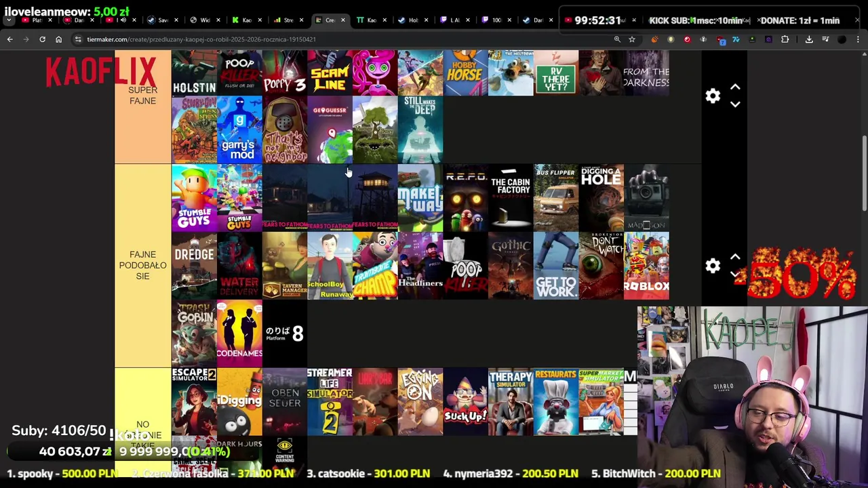Move SUPER FAJNE tier down with arrow
This screenshot has width=868, height=488.
pos(735,104)
